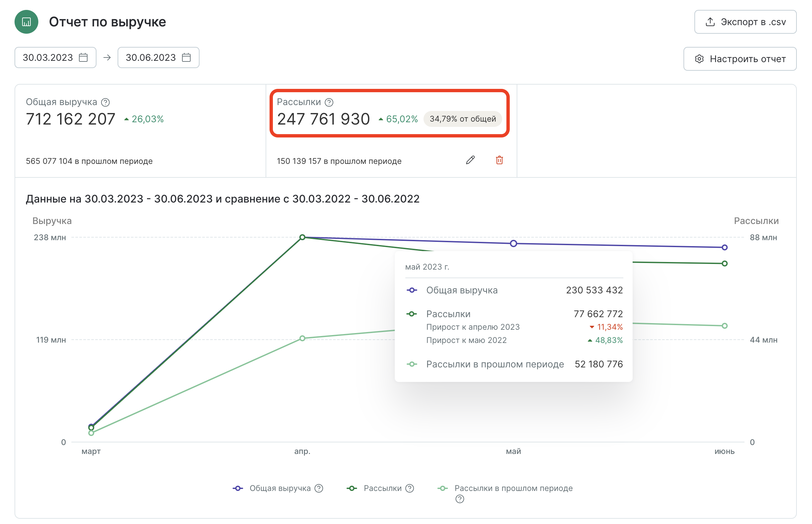
Task: Click the June point on Общая выручка line
Action: coord(724,247)
